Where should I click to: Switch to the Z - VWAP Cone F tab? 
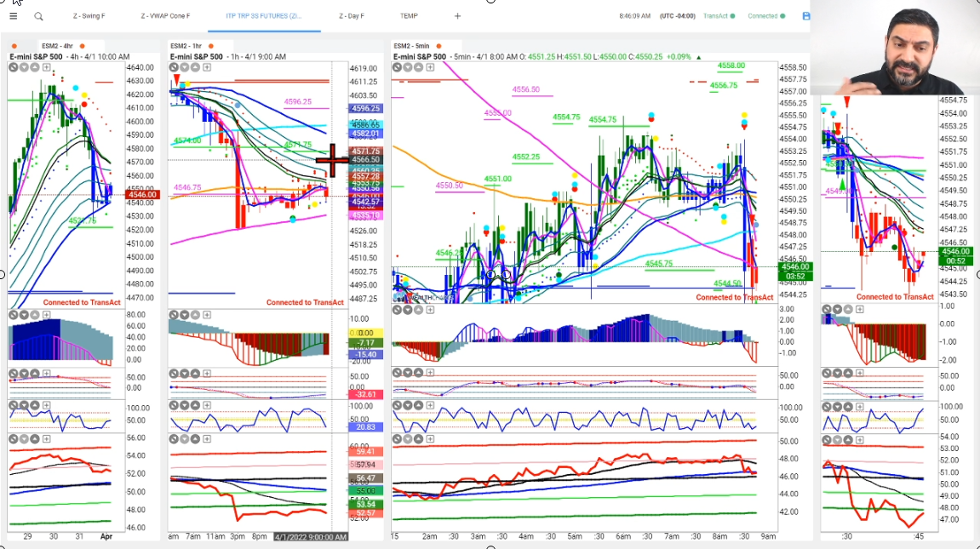165,15
